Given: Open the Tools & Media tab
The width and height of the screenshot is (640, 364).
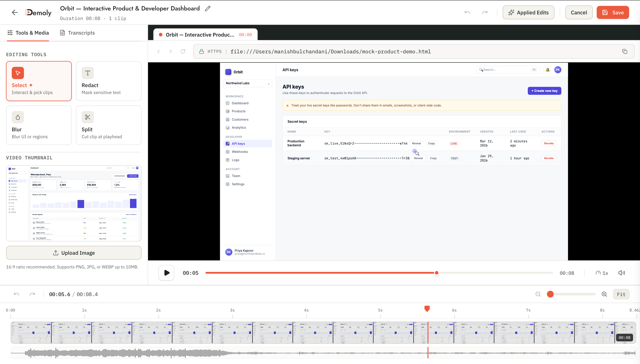Looking at the screenshot, I should point(28,33).
